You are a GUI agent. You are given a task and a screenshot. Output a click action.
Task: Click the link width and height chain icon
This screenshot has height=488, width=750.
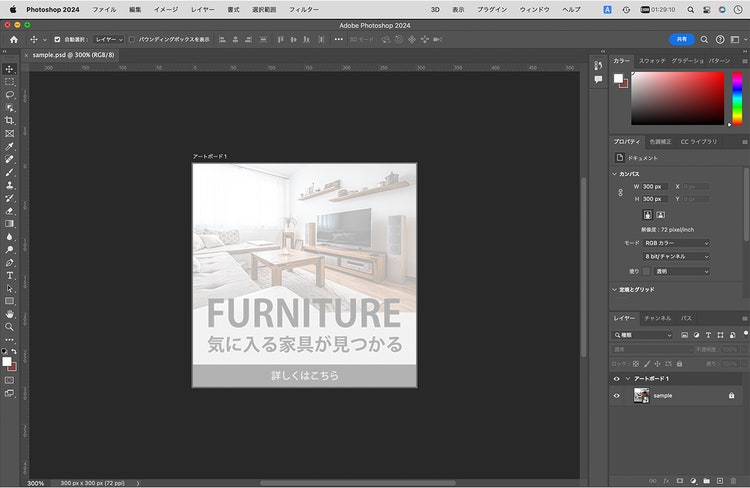[x=620, y=192]
